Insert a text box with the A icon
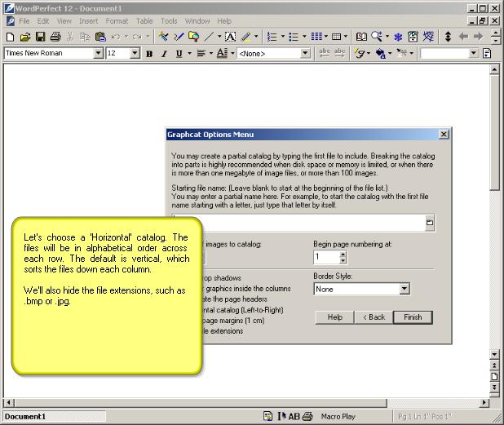This screenshot has height=425, width=504. [x=230, y=37]
